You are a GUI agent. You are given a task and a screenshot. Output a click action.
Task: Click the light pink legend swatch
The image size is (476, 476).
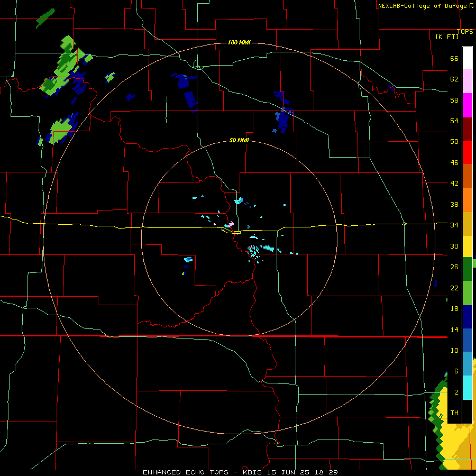(x=467, y=81)
